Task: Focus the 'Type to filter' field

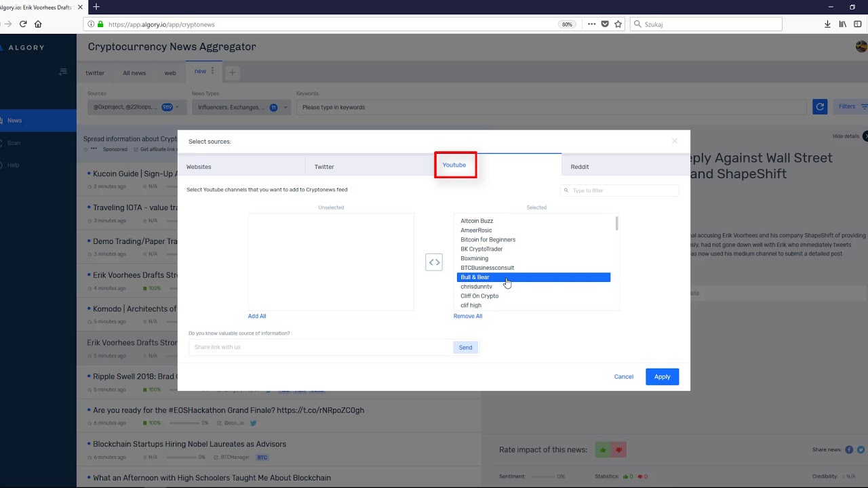Action: 620,190
